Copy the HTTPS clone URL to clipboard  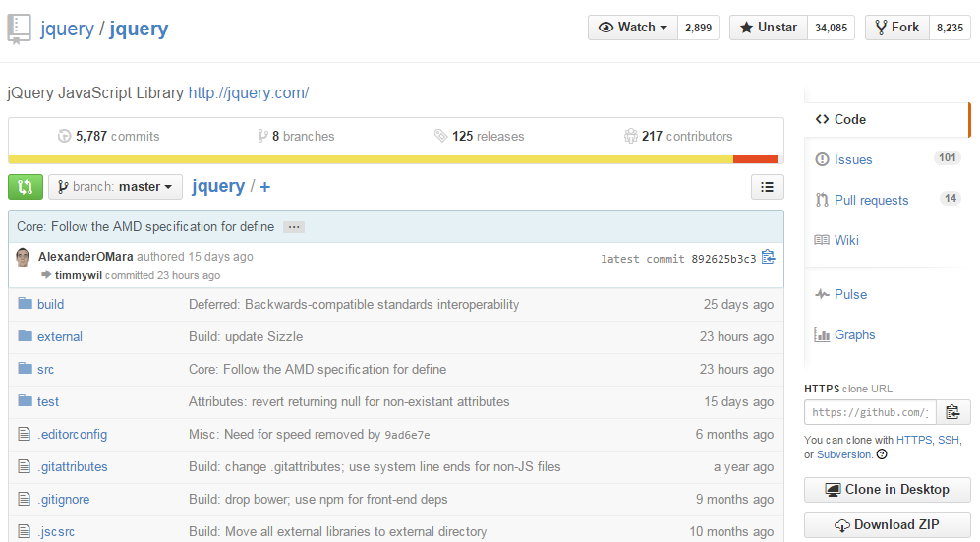(x=952, y=412)
